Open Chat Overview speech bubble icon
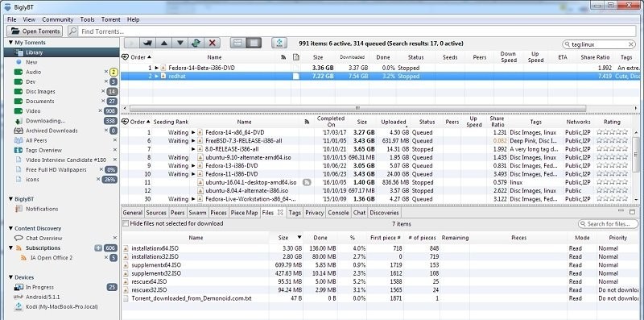Viewport: 644px width, 320px height. tap(19, 238)
